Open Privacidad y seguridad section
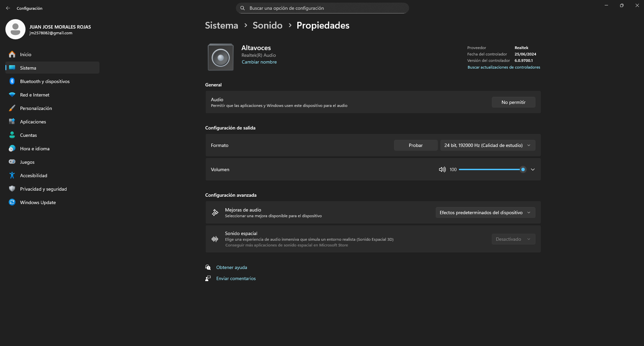This screenshot has height=346, width=644. click(x=52, y=189)
